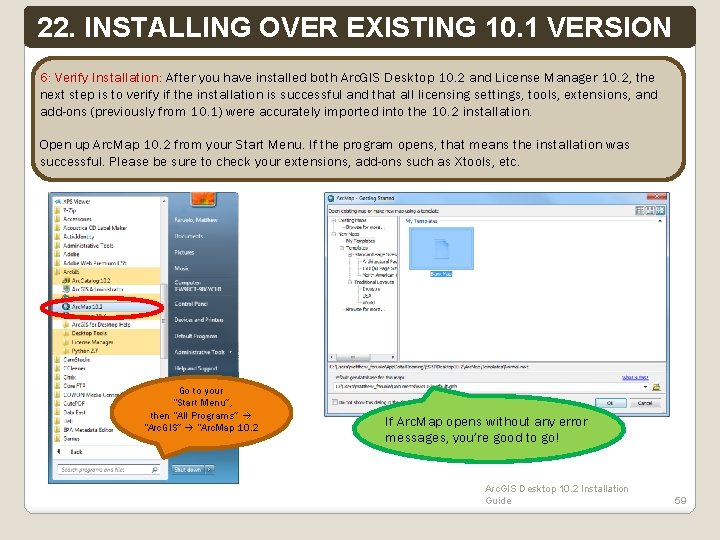Open Control Panel from Start Menu
The width and height of the screenshot is (720, 540).
tap(191, 304)
